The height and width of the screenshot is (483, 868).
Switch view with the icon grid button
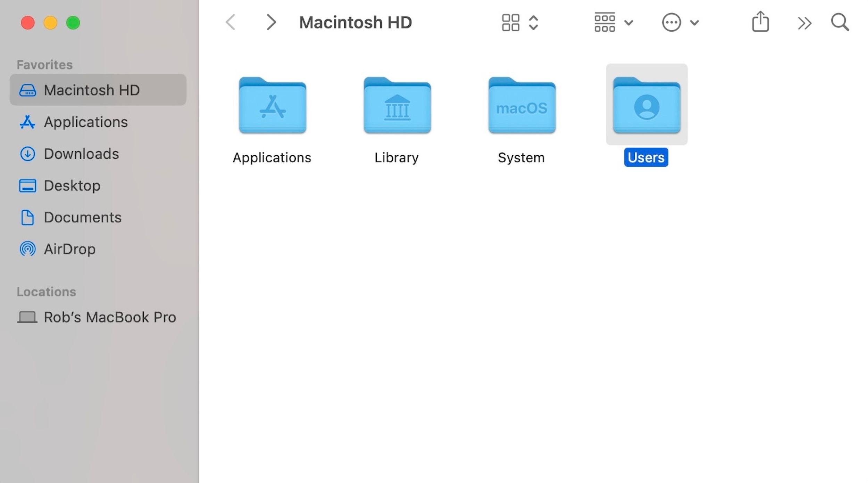tap(511, 23)
